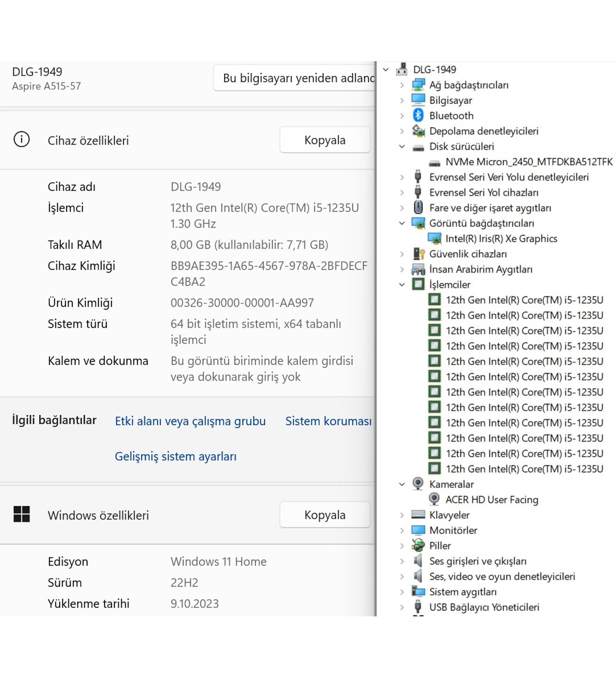Select ACER HD User Facing entry
The width and height of the screenshot is (616, 678).
click(x=492, y=499)
